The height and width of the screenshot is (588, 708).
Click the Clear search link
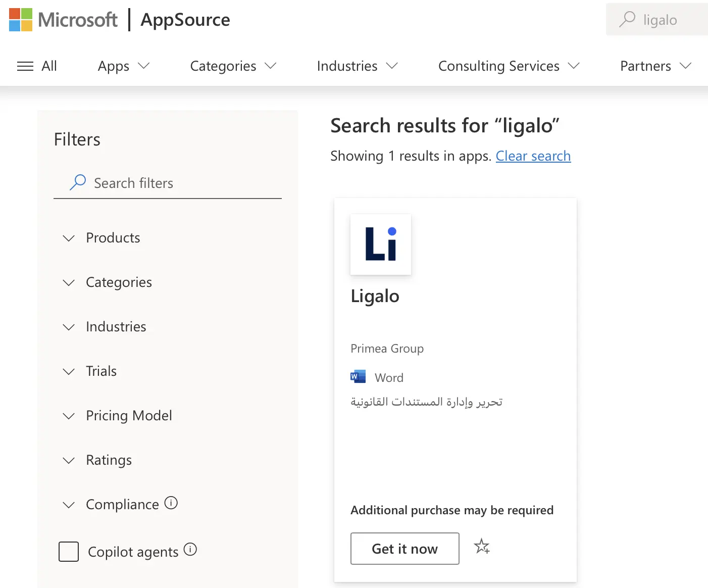point(533,156)
